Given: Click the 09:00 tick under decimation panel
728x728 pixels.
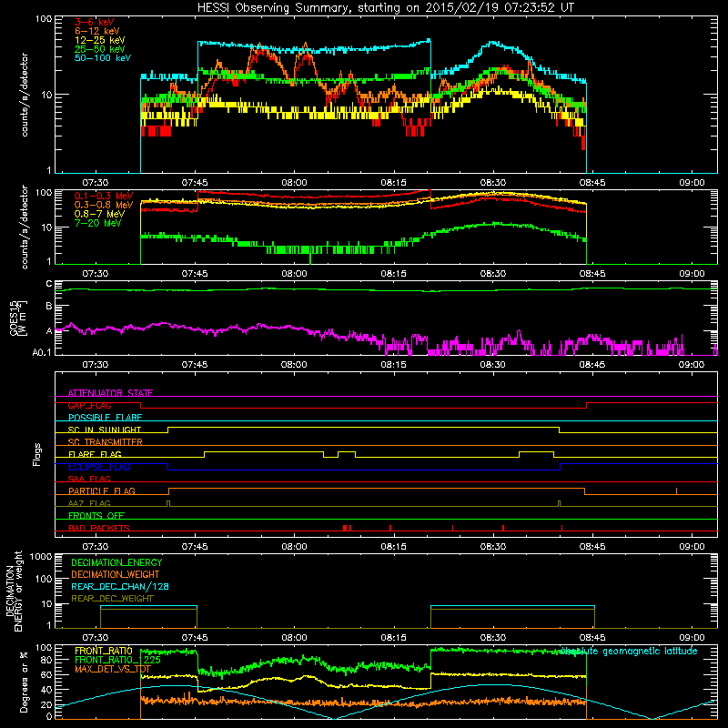Looking at the screenshot, I should [692, 638].
